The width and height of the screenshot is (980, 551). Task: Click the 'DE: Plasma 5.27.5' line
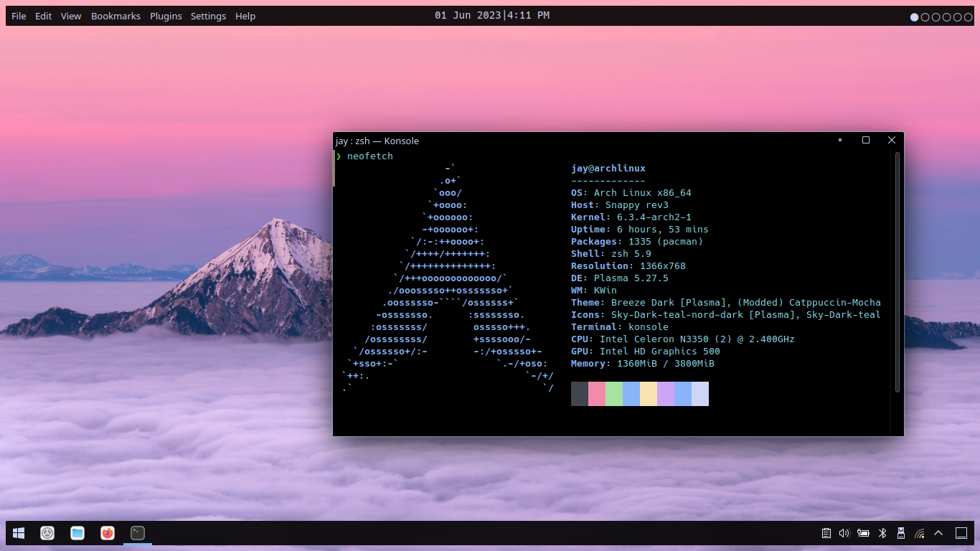[620, 278]
